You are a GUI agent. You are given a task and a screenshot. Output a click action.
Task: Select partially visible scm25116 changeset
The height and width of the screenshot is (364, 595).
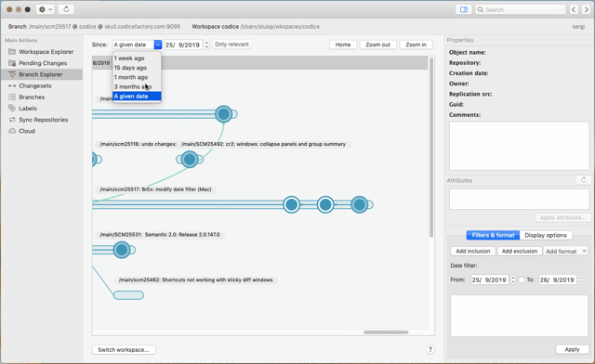[95, 160]
